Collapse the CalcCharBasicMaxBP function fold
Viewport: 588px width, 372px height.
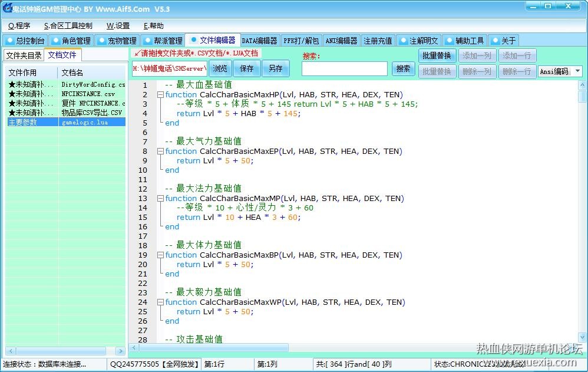[160, 255]
